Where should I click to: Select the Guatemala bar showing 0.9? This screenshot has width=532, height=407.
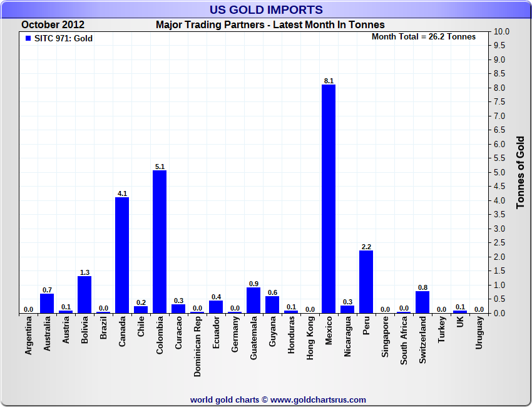(253, 301)
